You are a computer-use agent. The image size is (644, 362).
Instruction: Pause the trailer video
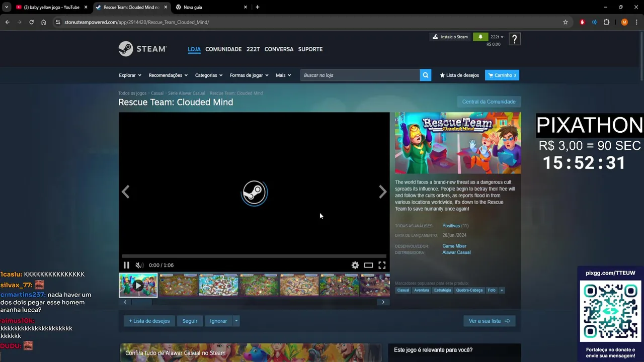[x=126, y=265]
